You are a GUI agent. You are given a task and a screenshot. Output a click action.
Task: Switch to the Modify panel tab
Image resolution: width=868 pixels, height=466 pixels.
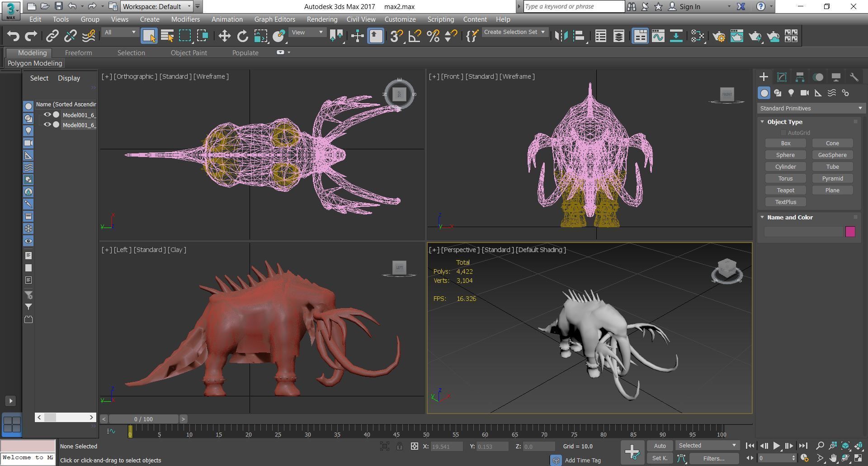tap(782, 77)
